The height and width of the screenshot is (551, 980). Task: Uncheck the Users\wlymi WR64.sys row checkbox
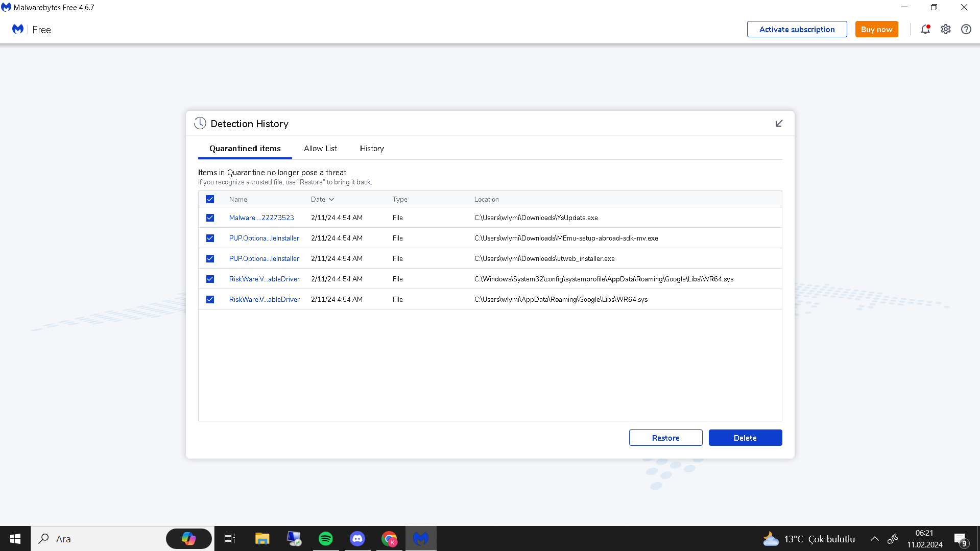pyautogui.click(x=210, y=299)
